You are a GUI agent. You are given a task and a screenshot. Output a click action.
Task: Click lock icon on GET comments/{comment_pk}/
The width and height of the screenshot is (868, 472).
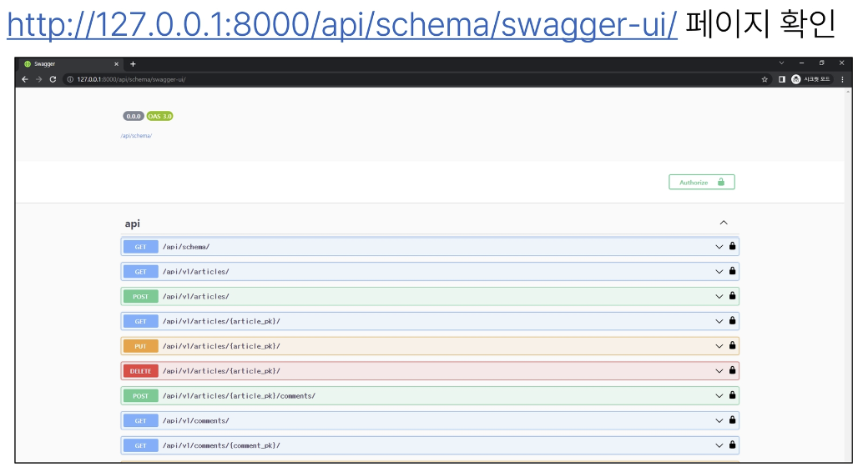(x=733, y=445)
